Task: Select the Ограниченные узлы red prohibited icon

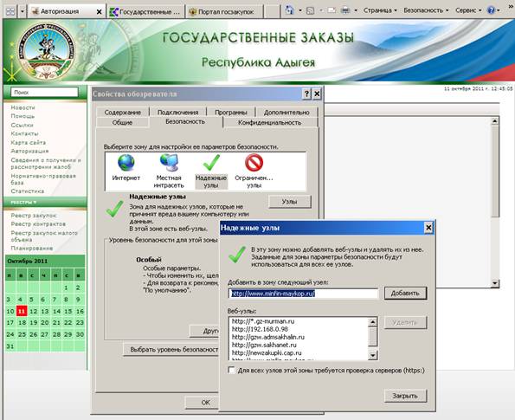Action: (254, 163)
